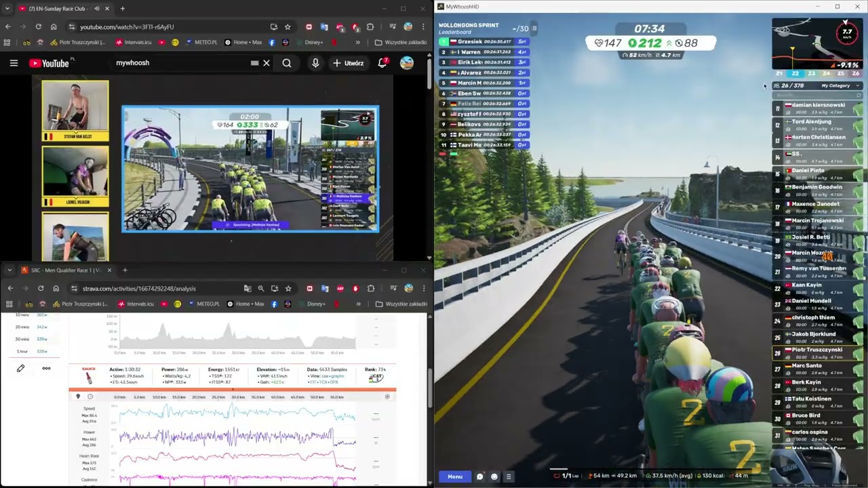
Task: Open the list icon next to MyWhoosh emoji
Action: [x=509, y=476]
